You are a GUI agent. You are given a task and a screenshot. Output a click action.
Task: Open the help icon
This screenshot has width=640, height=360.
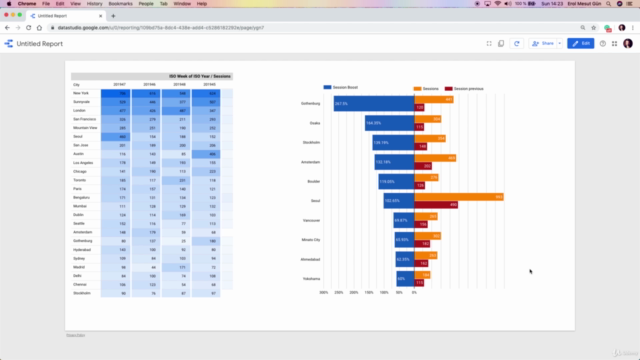pyautogui.click(x=602, y=44)
